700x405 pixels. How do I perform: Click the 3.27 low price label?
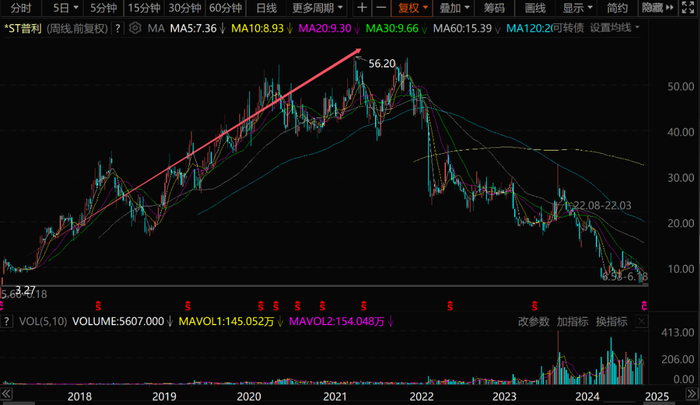25,290
